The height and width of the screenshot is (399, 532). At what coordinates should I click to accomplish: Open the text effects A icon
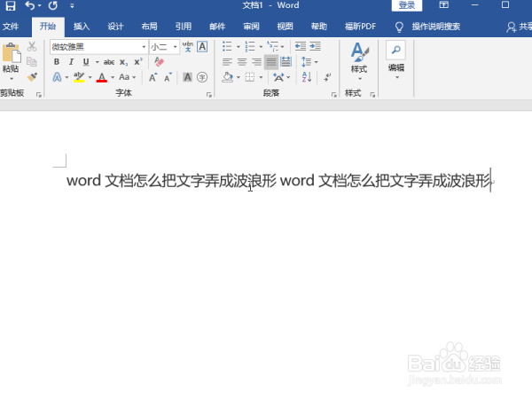click(57, 77)
